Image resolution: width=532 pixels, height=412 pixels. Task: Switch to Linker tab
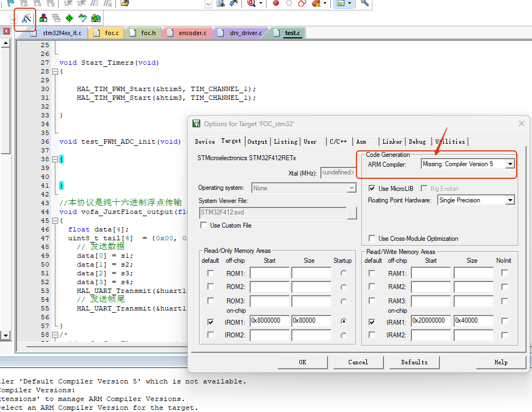[x=392, y=142]
